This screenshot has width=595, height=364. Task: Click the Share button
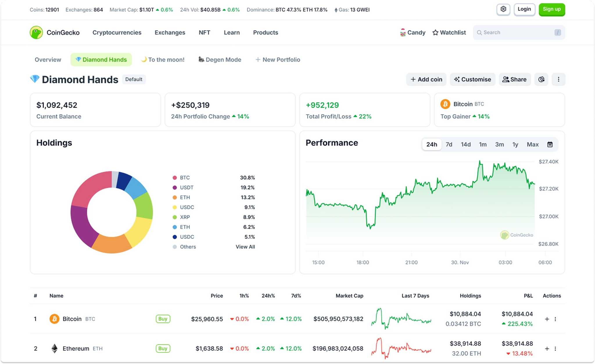515,79
